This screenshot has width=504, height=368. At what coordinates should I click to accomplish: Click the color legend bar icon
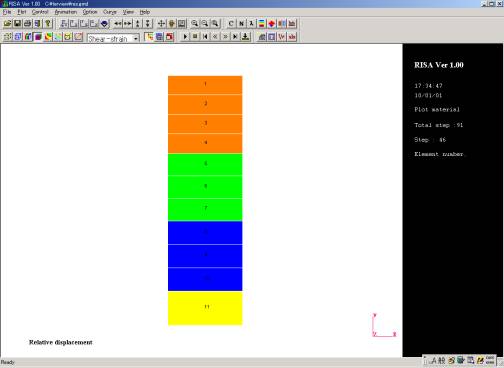(x=262, y=24)
